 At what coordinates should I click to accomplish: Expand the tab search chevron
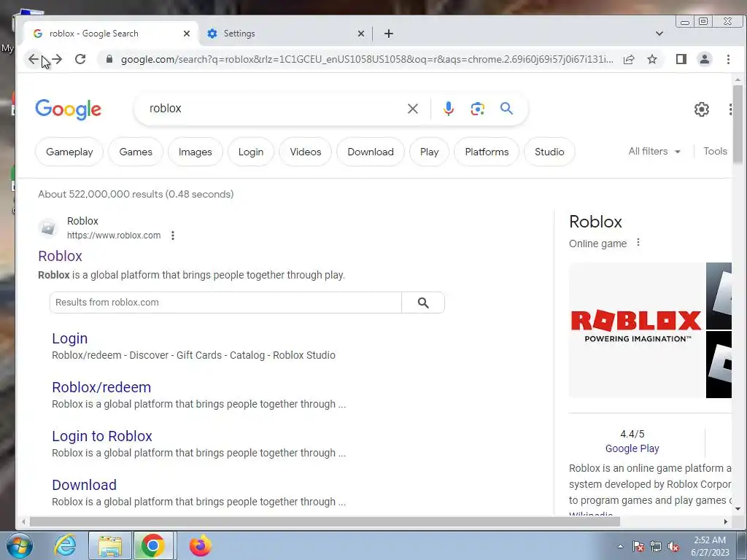pos(659,34)
